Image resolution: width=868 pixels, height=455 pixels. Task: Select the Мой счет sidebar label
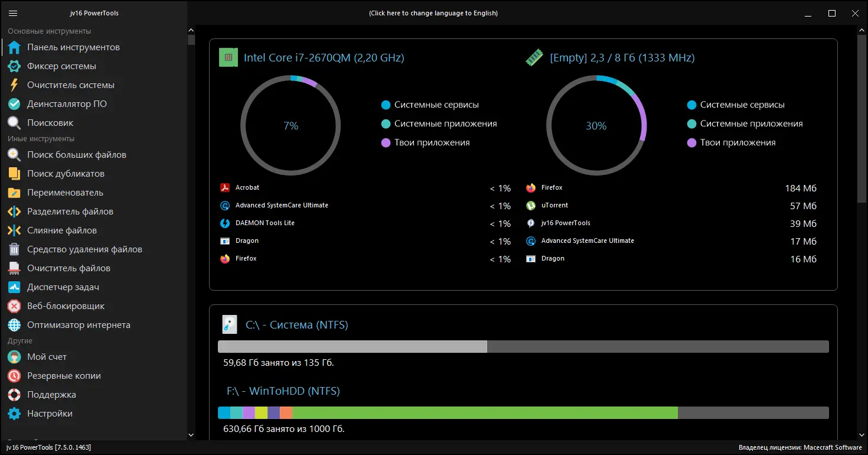[x=47, y=357]
